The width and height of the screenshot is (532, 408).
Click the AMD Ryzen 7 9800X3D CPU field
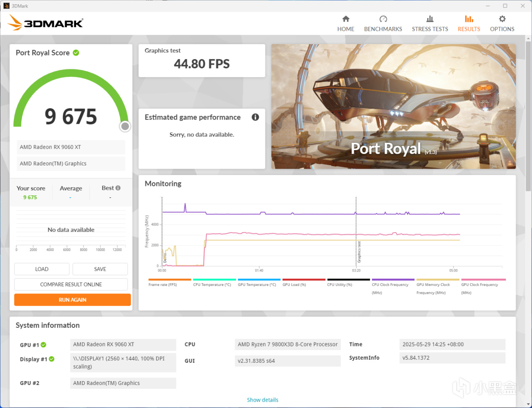pos(288,345)
